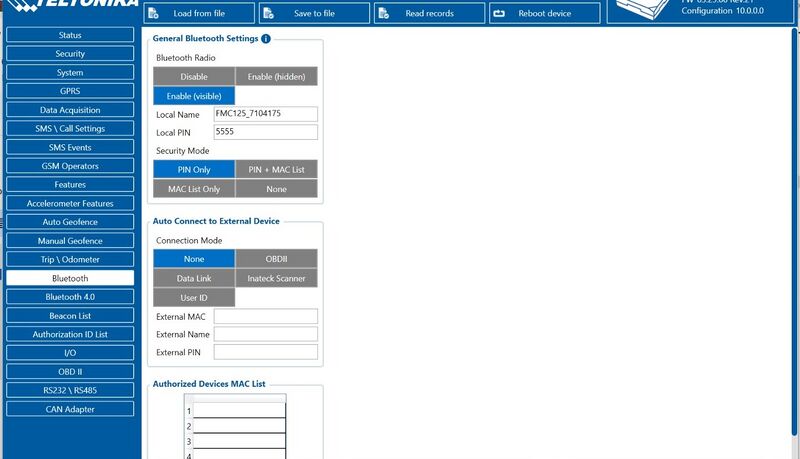Click the vertical scrollbar on the right
Screen dimensions: 800x459
tap(795, 232)
